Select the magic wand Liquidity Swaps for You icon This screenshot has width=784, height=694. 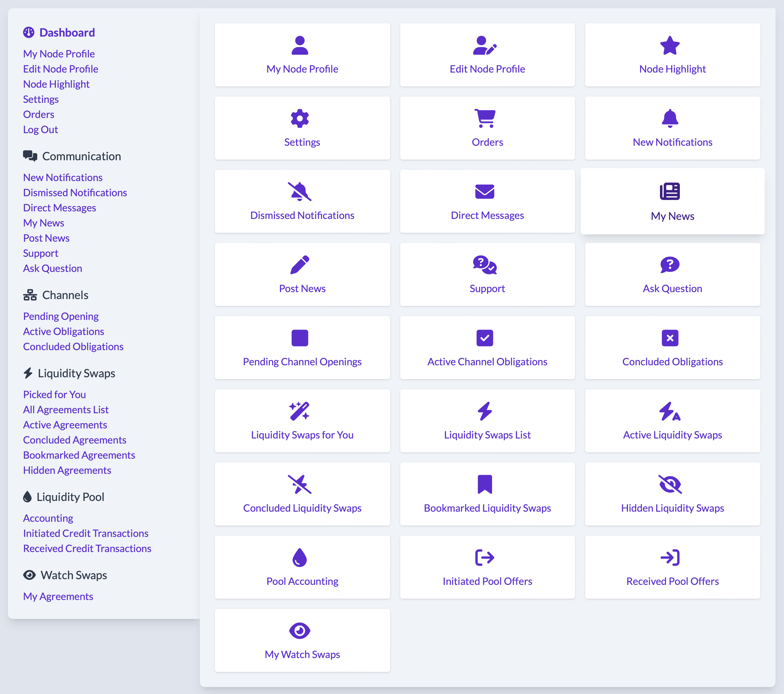point(300,411)
